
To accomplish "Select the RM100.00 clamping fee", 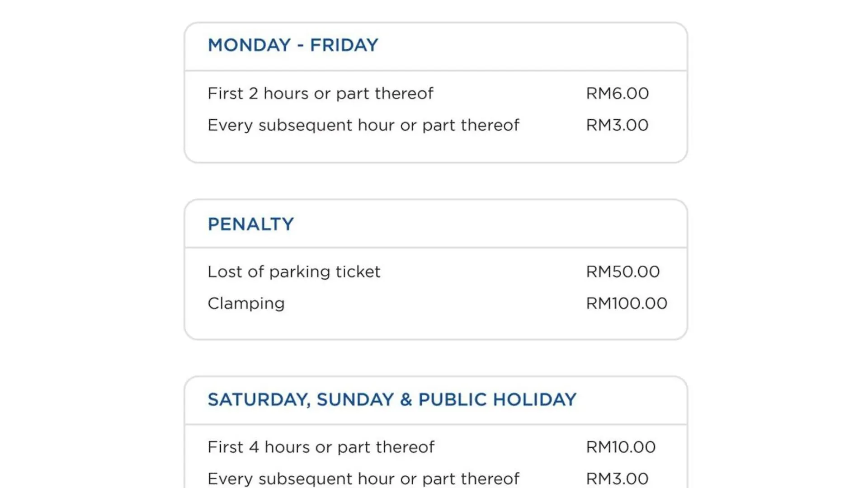I will tap(627, 303).
